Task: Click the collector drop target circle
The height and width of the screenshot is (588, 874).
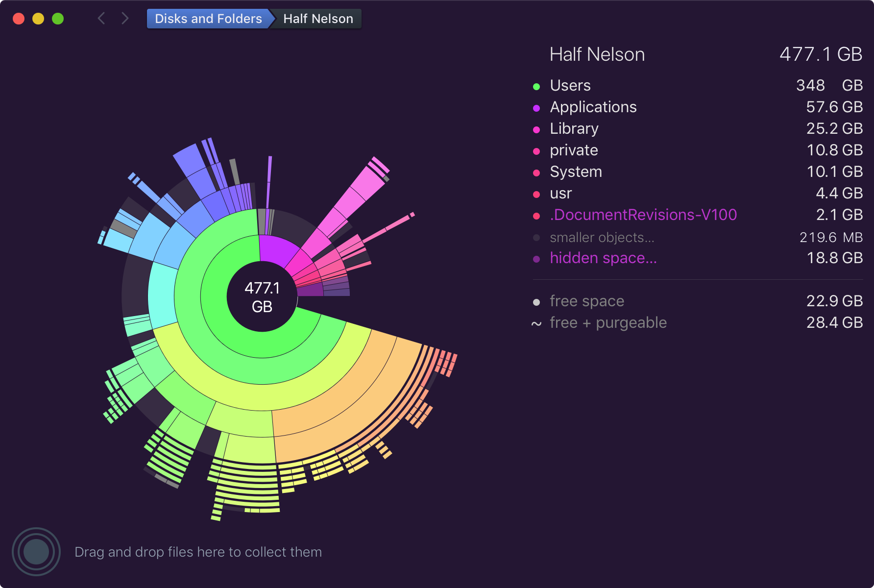Action: click(x=36, y=552)
